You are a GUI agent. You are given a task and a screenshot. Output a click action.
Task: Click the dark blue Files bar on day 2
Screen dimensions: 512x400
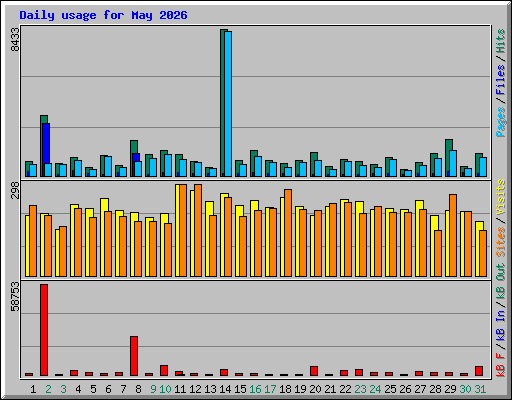tap(46, 143)
